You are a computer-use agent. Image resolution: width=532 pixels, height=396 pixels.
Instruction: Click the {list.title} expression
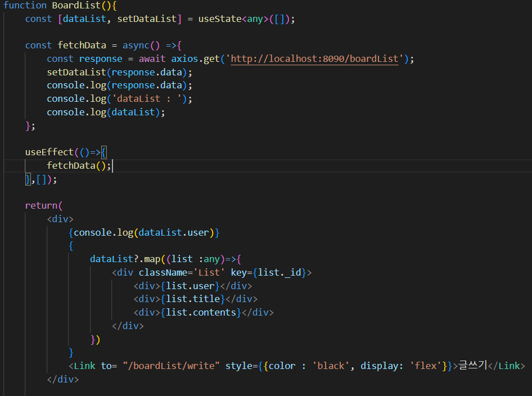click(193, 299)
